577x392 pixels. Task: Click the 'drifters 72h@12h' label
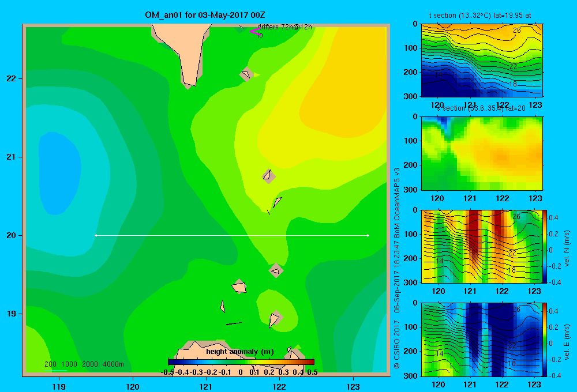(284, 27)
